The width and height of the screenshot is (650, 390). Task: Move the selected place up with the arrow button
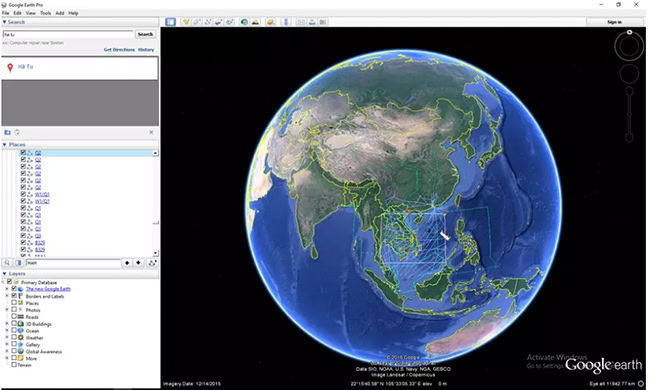point(127,263)
